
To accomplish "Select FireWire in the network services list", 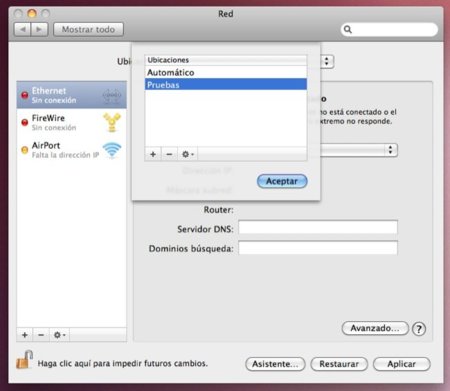I will pos(72,122).
